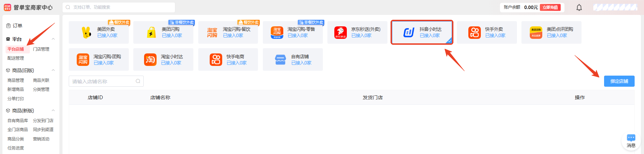Select the 淘宝闪购-餐饮 platform icon
Screen dimensions: 644x154
pyautogui.click(x=212, y=32)
